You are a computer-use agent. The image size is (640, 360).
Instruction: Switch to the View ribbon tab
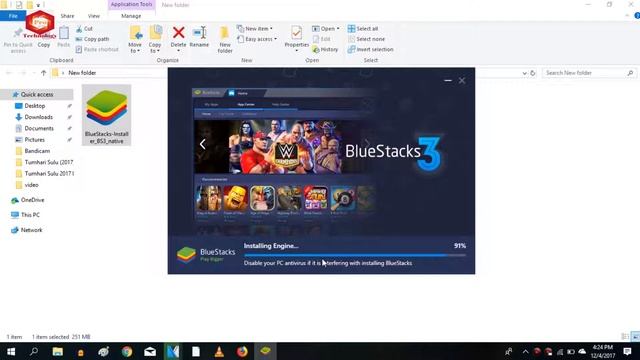[x=94, y=16]
